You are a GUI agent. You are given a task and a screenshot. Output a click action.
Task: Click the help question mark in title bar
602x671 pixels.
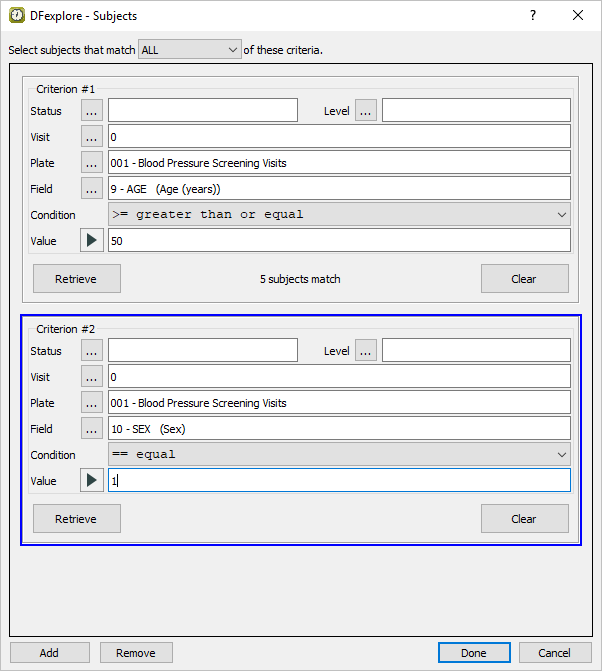click(x=532, y=16)
